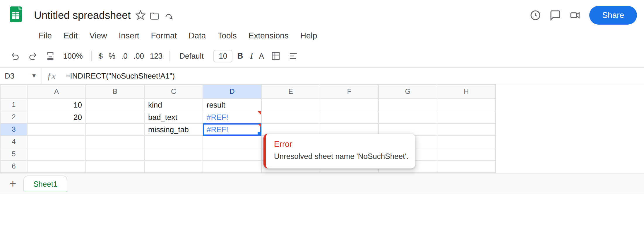
Task: Open horizontal align options
Action: point(293,56)
